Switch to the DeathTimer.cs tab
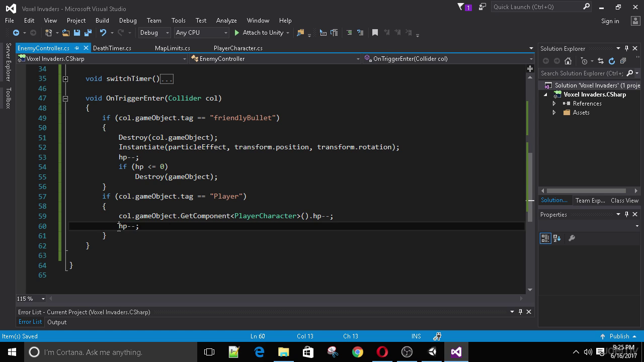 [x=112, y=48]
